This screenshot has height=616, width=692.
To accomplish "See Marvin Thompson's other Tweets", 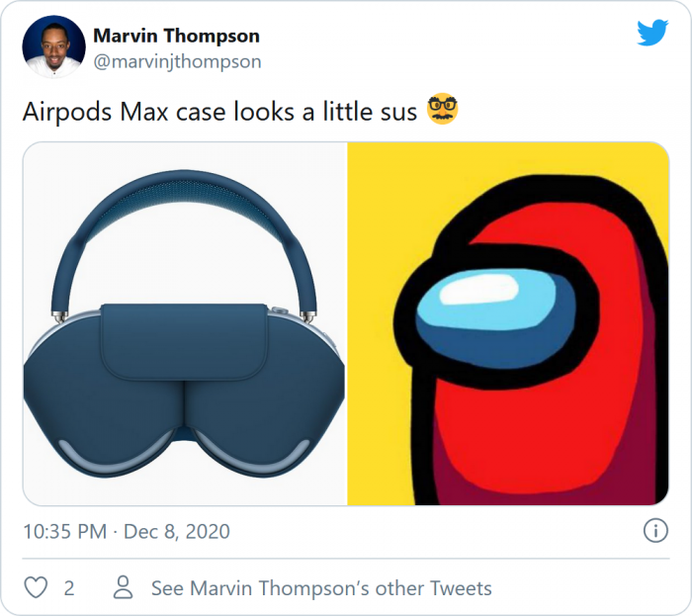I will pos(321,588).
